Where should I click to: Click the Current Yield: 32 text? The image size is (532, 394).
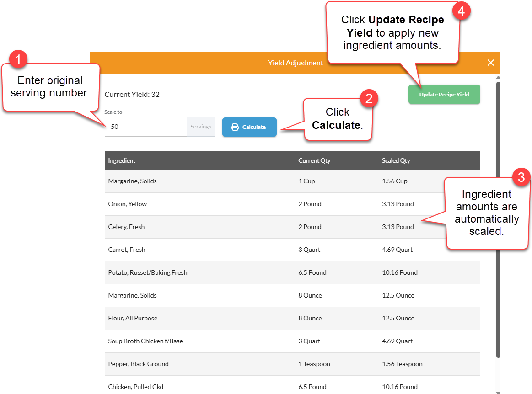pyautogui.click(x=132, y=94)
